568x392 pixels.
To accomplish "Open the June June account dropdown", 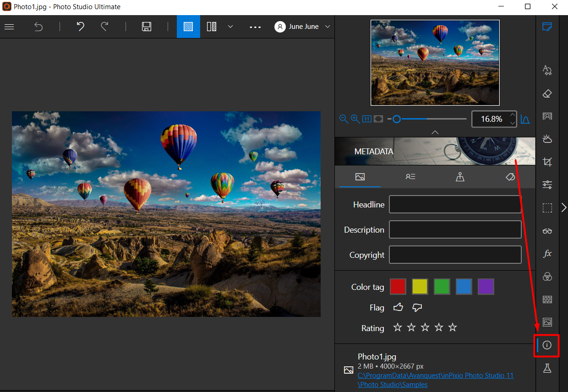I will click(x=302, y=27).
